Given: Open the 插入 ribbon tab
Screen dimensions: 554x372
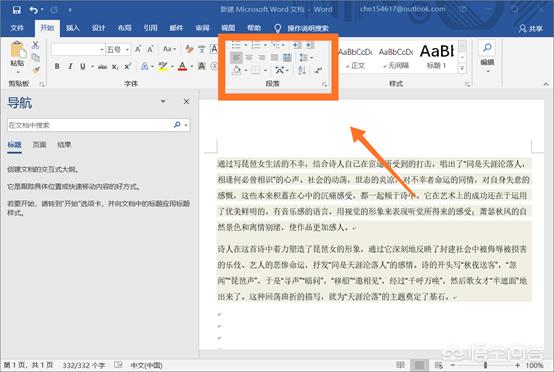Looking at the screenshot, I should coord(73,28).
